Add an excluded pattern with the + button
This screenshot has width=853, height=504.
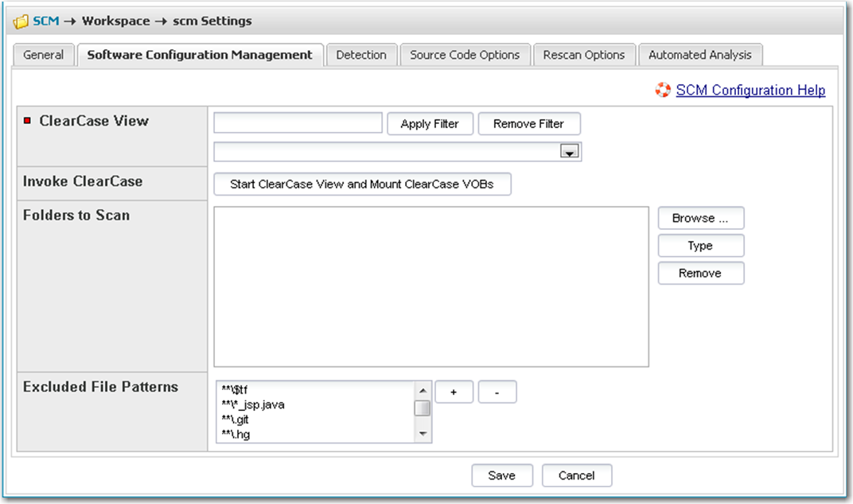[x=454, y=392]
